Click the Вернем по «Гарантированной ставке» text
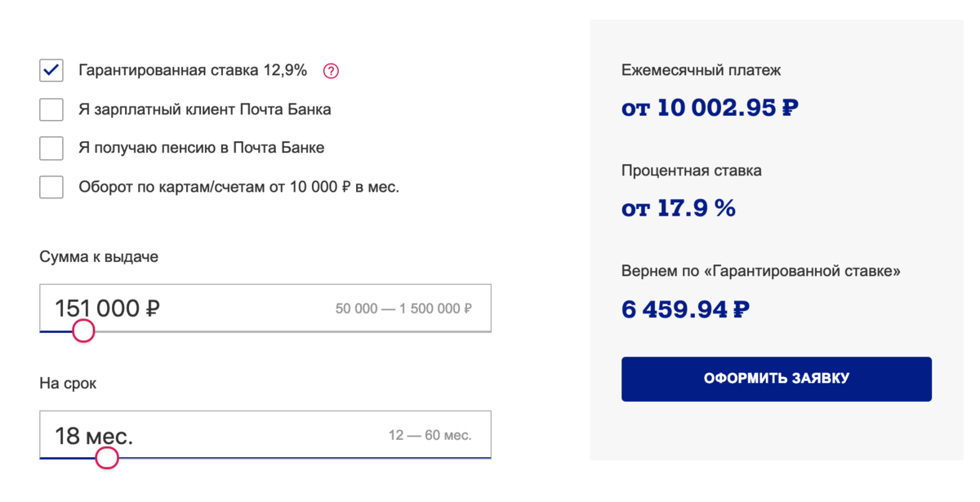980x502 pixels. click(760, 271)
